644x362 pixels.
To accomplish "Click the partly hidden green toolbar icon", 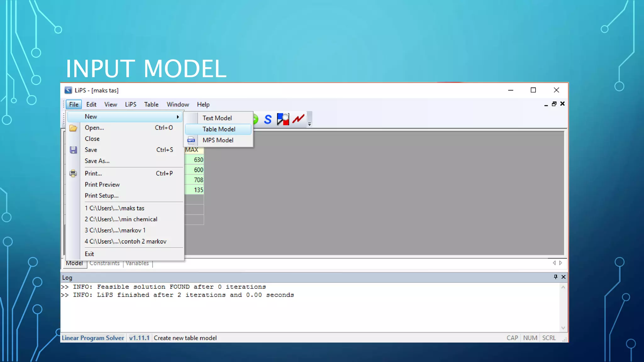I will 255,119.
